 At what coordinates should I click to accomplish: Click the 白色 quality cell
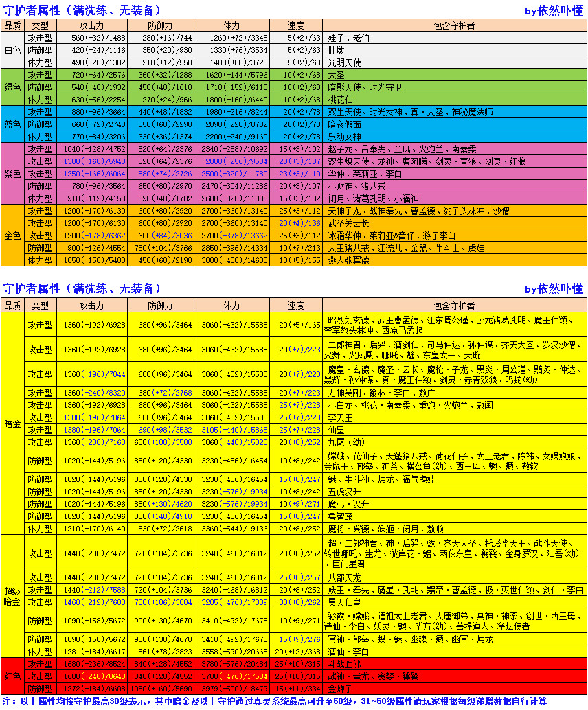(12, 50)
